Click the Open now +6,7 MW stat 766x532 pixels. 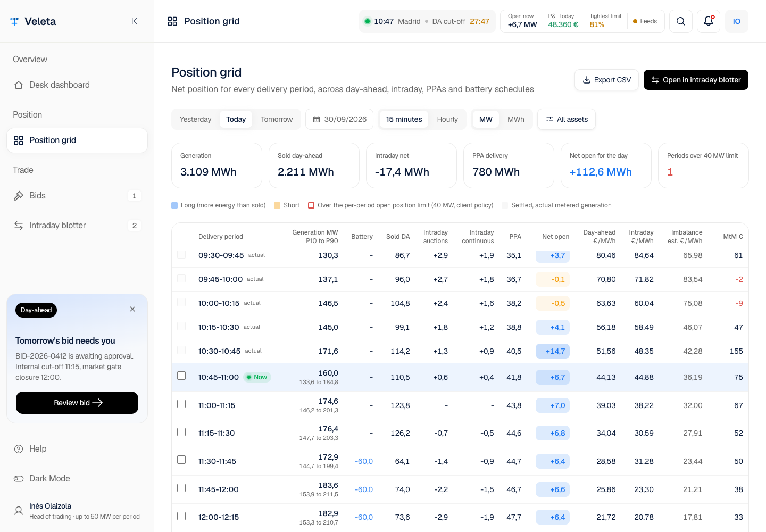pos(522,21)
